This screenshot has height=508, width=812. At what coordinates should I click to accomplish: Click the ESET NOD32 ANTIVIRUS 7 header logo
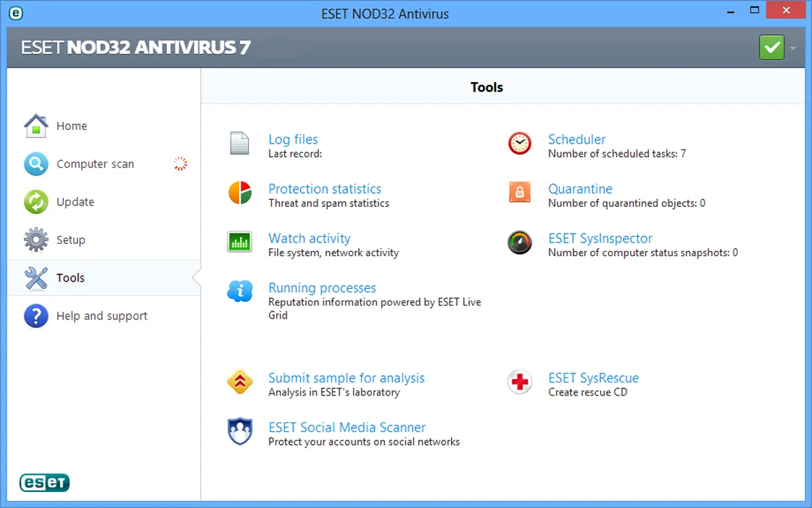136,48
